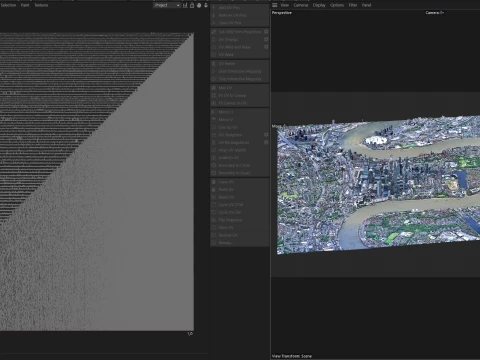Open UV Rectangularize settings gear
The height and width of the screenshot is (360, 480).
(x=266, y=142)
